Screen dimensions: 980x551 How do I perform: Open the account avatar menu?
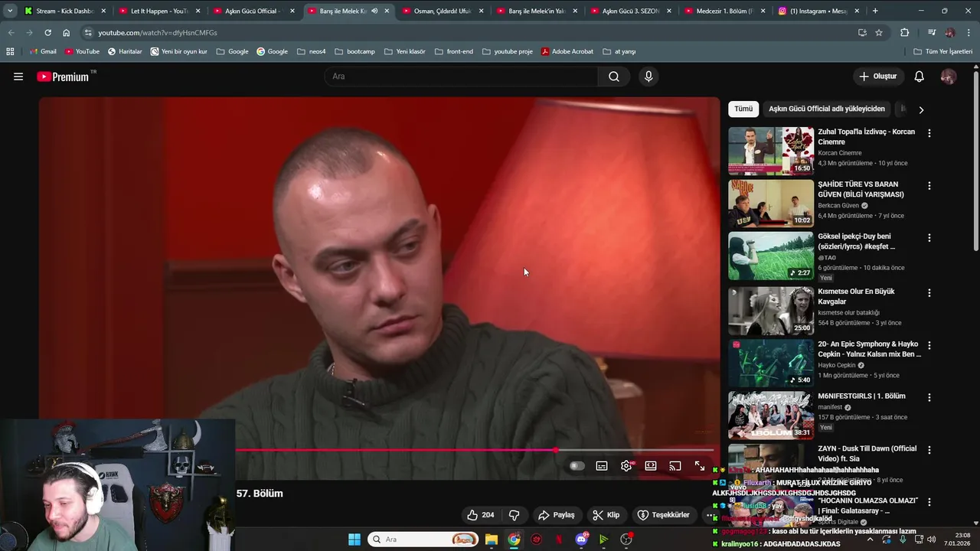click(949, 77)
